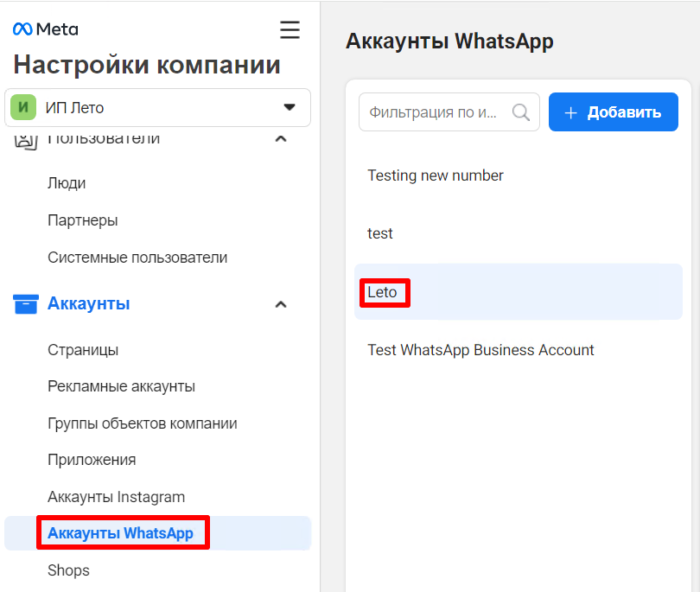Open the ИП Лето company dropdown
Screen dimensions: 700x592
pos(289,108)
